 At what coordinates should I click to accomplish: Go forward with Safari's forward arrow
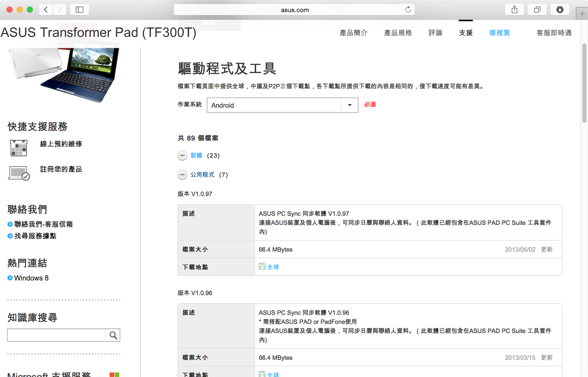[60, 10]
